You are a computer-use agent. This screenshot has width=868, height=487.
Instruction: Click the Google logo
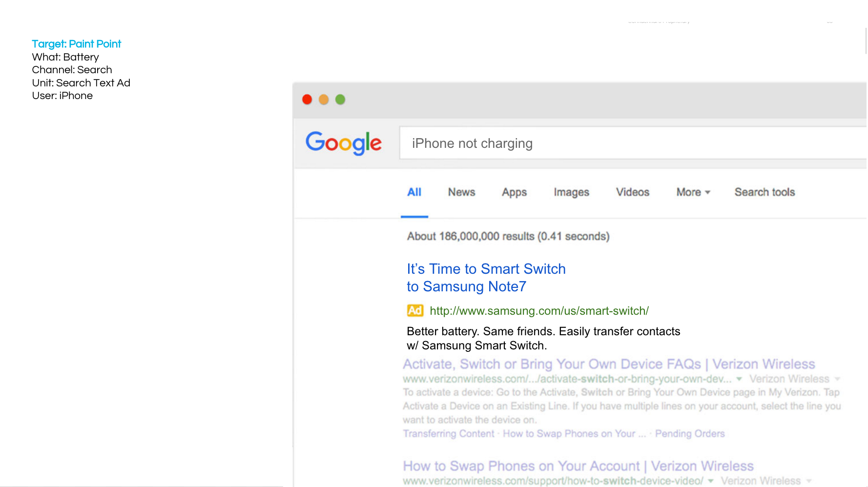(x=343, y=143)
